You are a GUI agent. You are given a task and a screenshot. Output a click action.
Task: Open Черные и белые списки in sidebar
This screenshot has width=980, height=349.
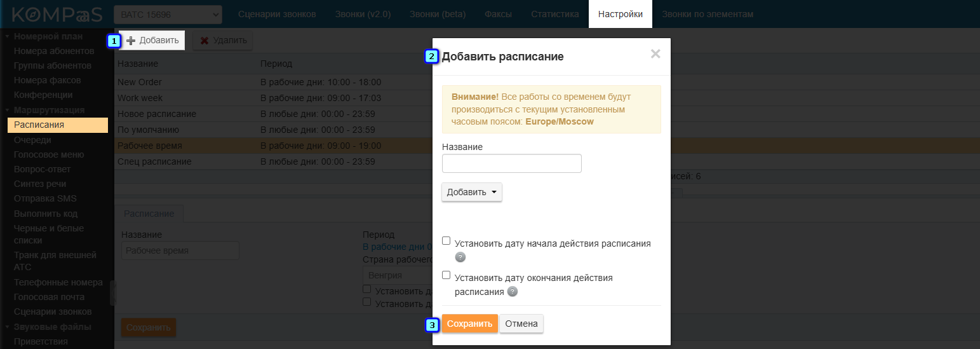coord(49,234)
